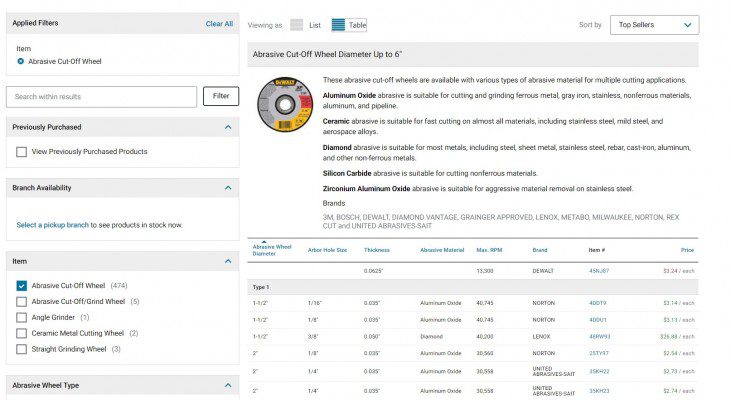The height and width of the screenshot is (400, 731).
Task: Collapse the Previously Purchased section
Action: click(227, 127)
